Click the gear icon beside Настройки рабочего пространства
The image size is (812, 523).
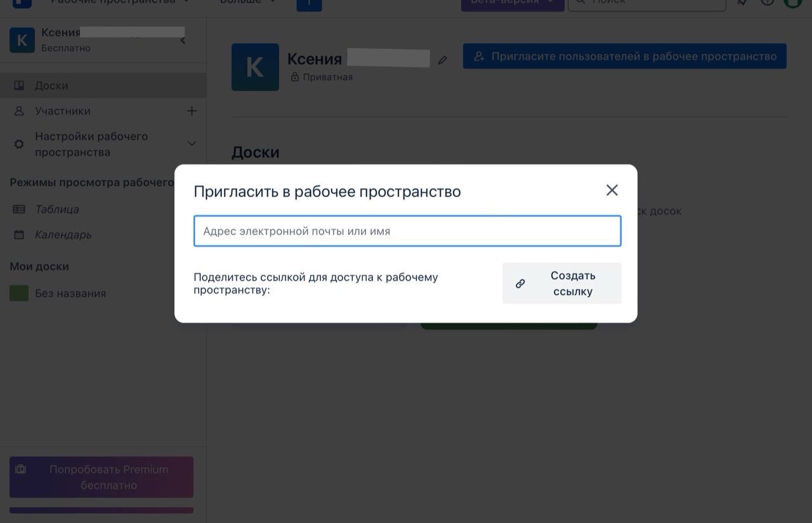pos(19,144)
